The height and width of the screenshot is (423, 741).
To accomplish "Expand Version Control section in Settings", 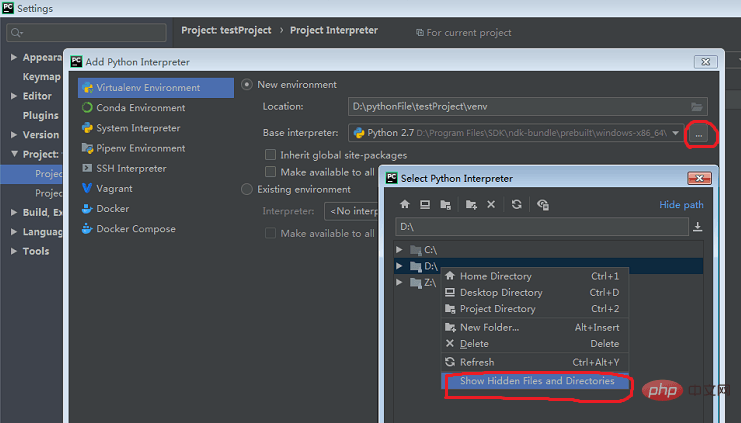I will (14, 135).
